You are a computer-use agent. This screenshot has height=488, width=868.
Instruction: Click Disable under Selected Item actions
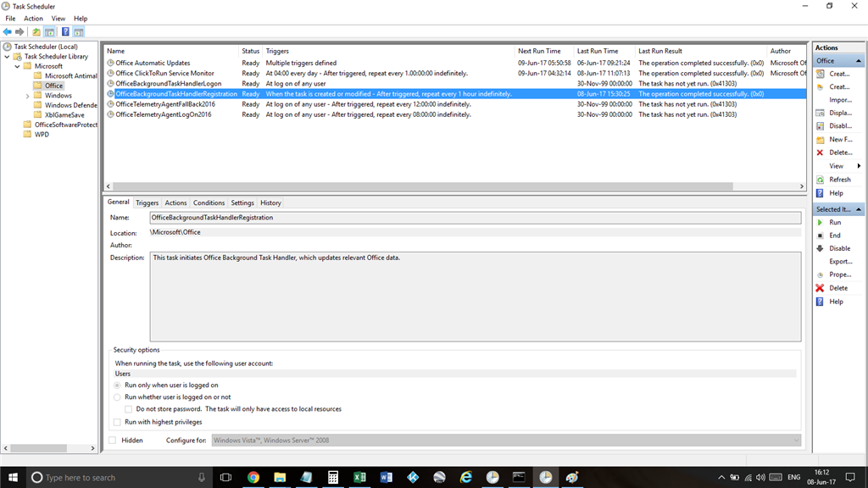839,248
